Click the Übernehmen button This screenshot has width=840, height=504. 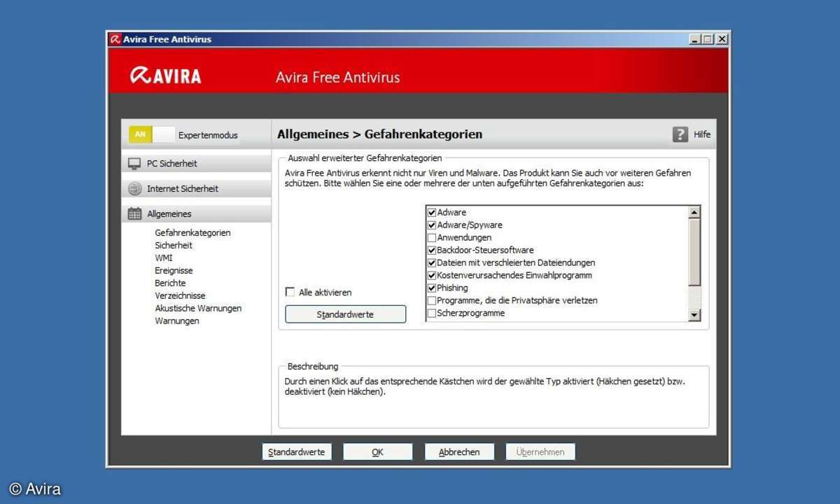click(x=540, y=451)
